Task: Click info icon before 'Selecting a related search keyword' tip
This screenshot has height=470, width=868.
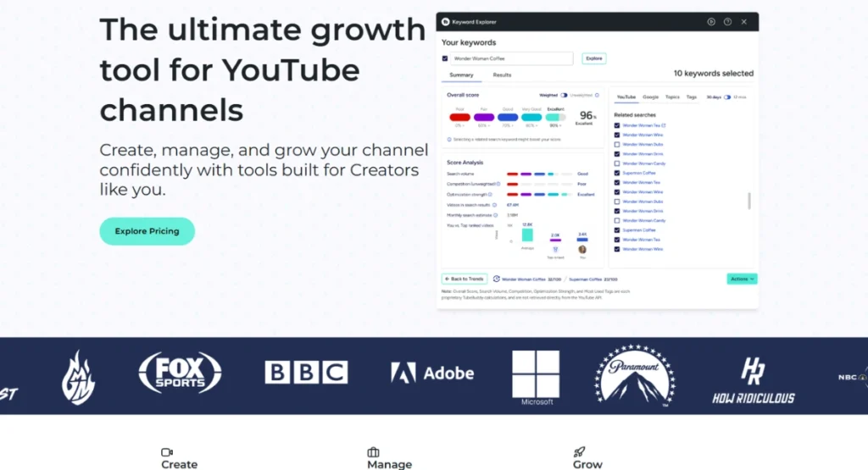Action: (x=449, y=140)
